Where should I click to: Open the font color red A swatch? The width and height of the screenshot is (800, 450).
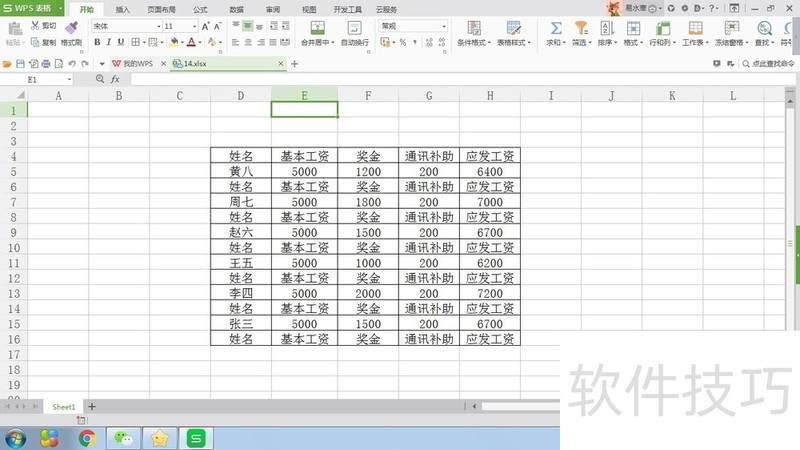click(x=191, y=42)
